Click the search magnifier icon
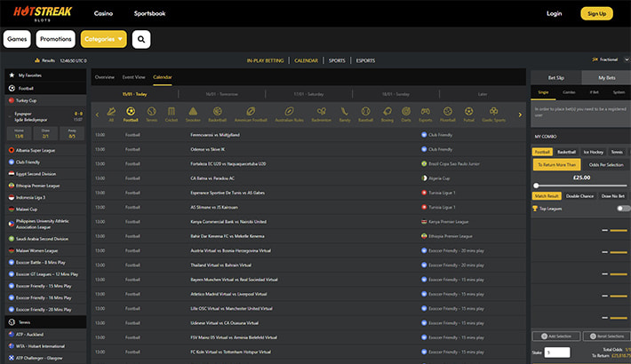631x364 pixels. pos(141,39)
